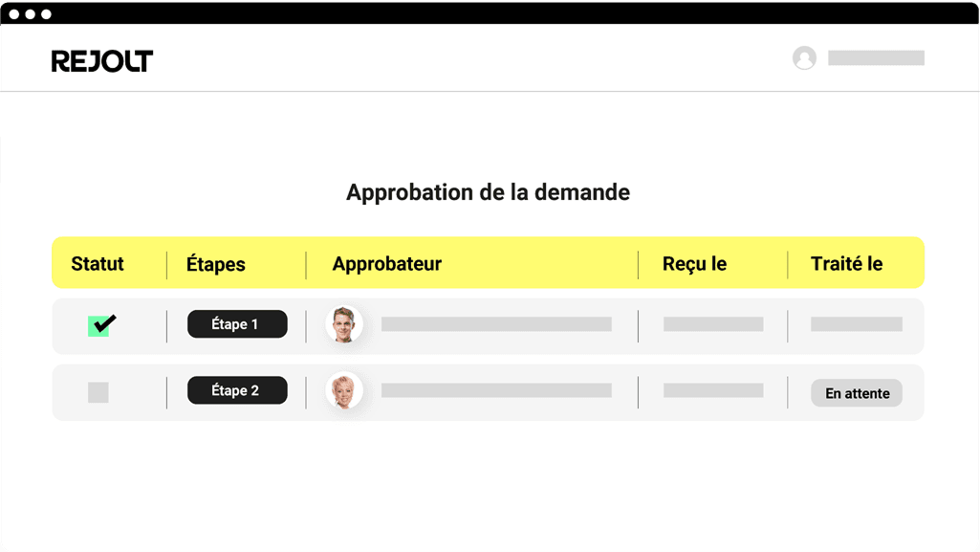Open the user profile avatar icon
The width and height of the screenshot is (980, 552).
(804, 58)
